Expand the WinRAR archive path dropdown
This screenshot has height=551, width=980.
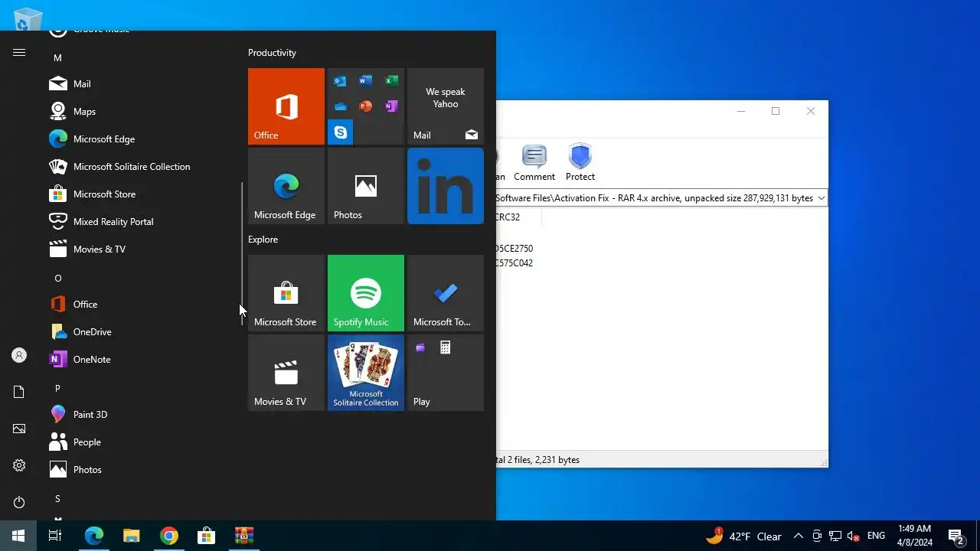821,198
